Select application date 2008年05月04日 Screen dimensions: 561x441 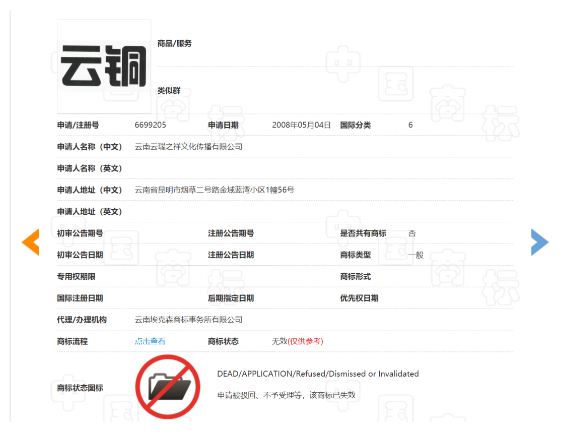pyautogui.click(x=301, y=125)
